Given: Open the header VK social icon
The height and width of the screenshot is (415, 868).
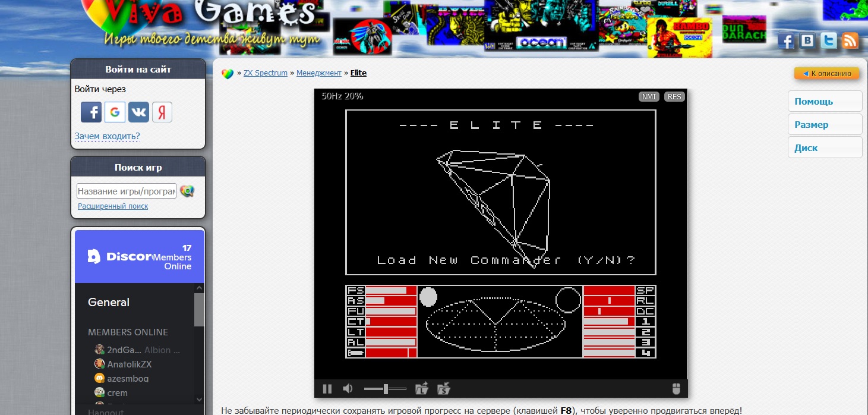Looking at the screenshot, I should pos(807,40).
